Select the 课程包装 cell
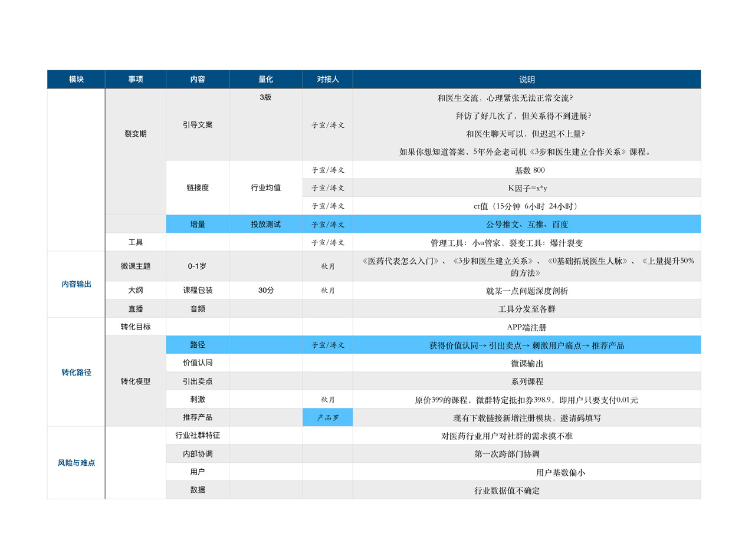This screenshot has height=560, width=755. coord(198,290)
